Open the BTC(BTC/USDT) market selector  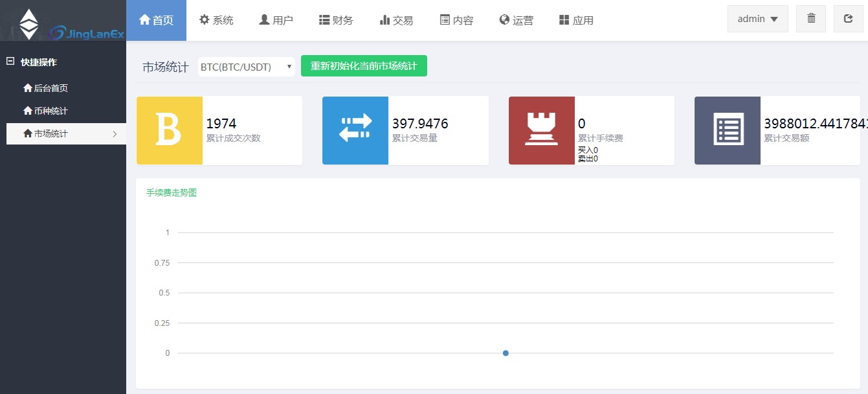point(246,67)
